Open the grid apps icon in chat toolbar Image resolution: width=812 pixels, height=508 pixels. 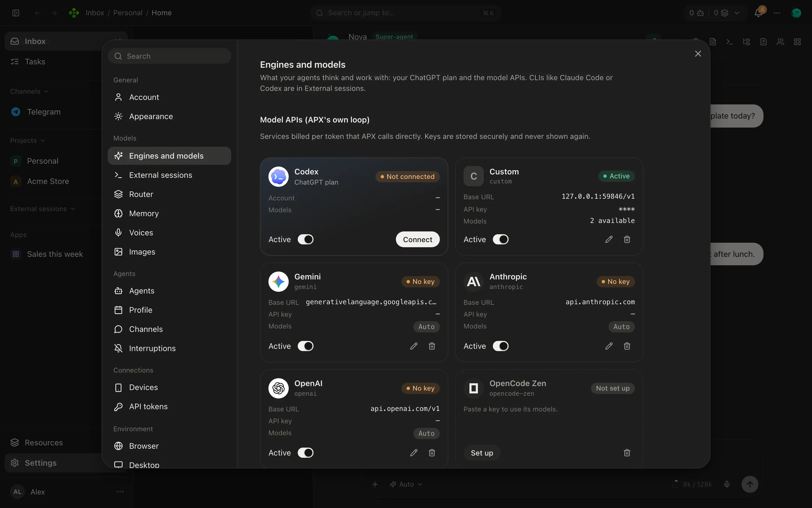797,42
